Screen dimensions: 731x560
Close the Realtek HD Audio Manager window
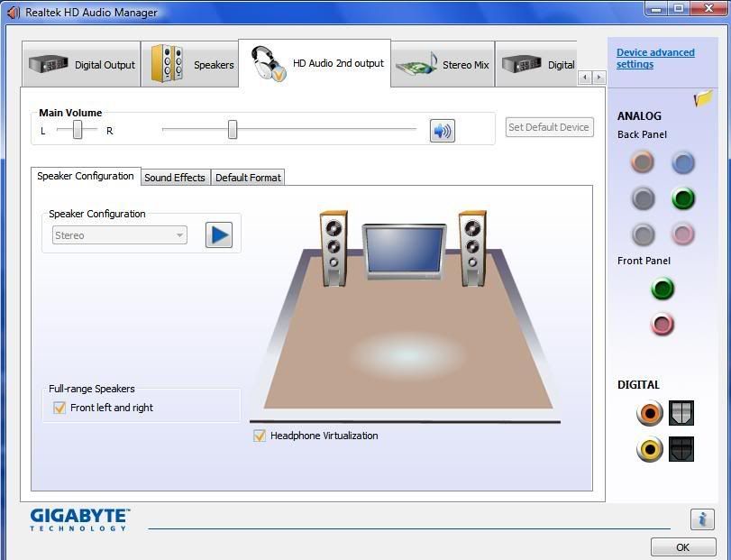click(708, 8)
